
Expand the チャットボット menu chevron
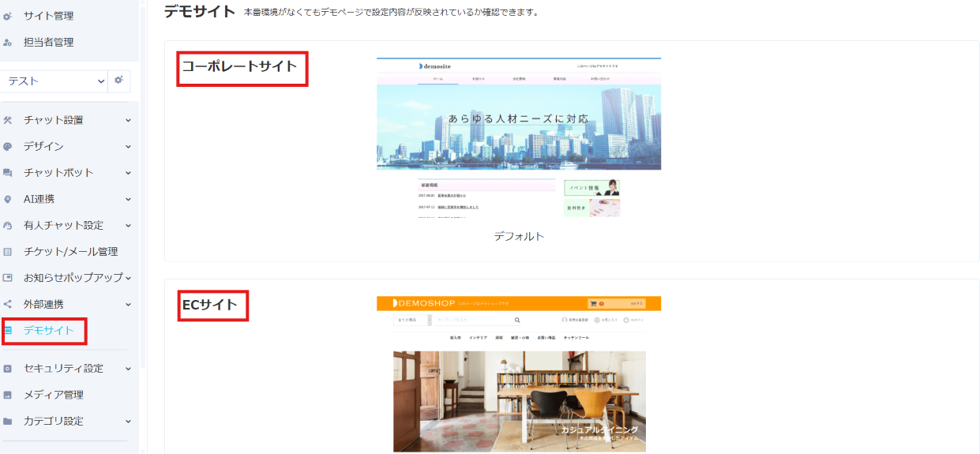click(x=129, y=172)
